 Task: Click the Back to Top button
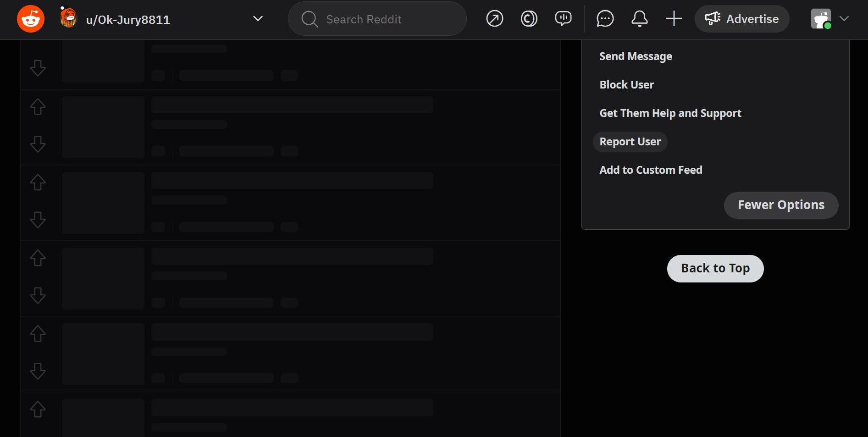715,268
